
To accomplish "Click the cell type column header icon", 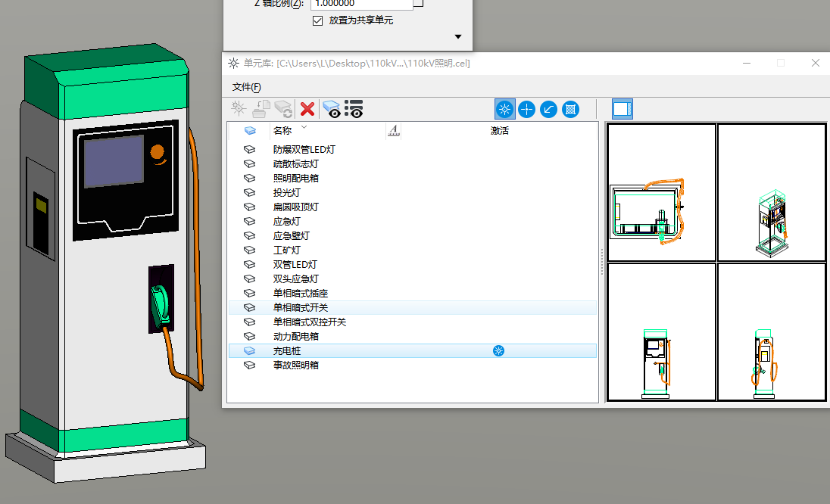I will point(250,131).
